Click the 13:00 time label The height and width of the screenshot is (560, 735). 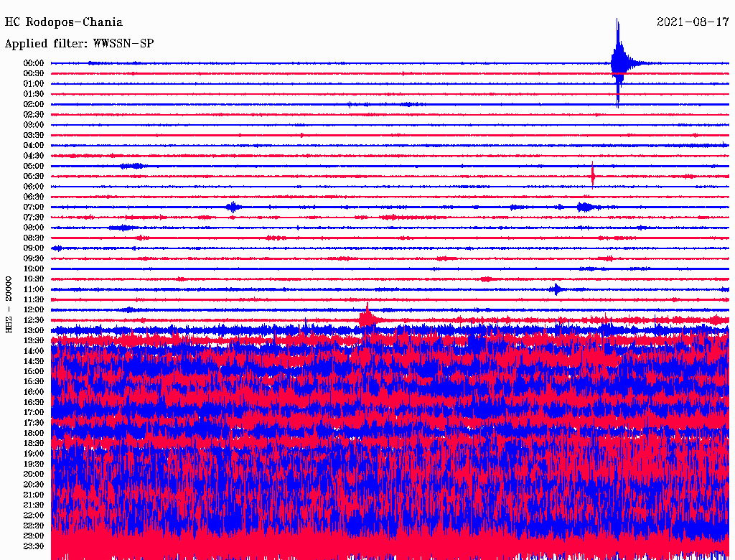34,331
